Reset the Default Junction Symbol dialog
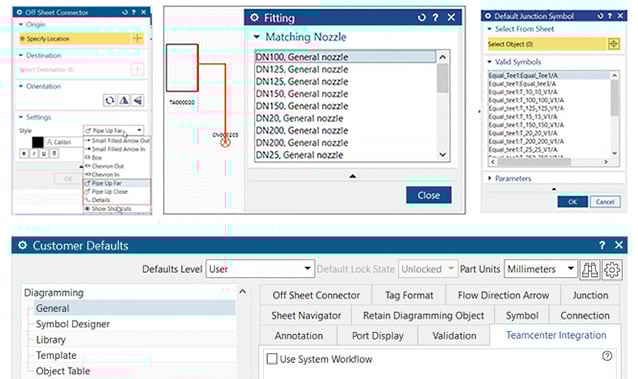Image resolution: width=638 pixels, height=379 pixels. pos(601,16)
